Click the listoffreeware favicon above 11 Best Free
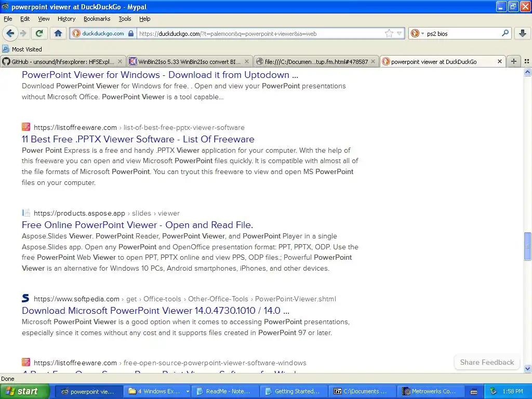Image resolution: width=532 pixels, height=399 pixels. pos(26,127)
